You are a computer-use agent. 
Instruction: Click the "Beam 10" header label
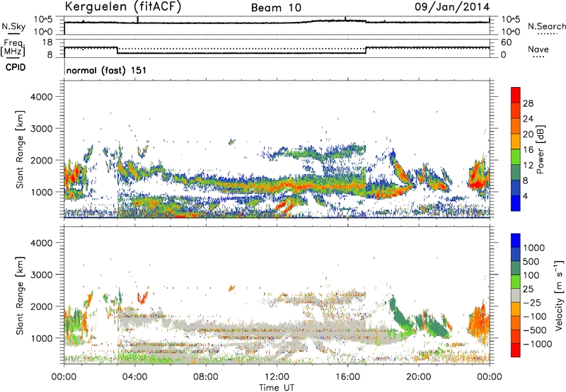tap(276, 8)
